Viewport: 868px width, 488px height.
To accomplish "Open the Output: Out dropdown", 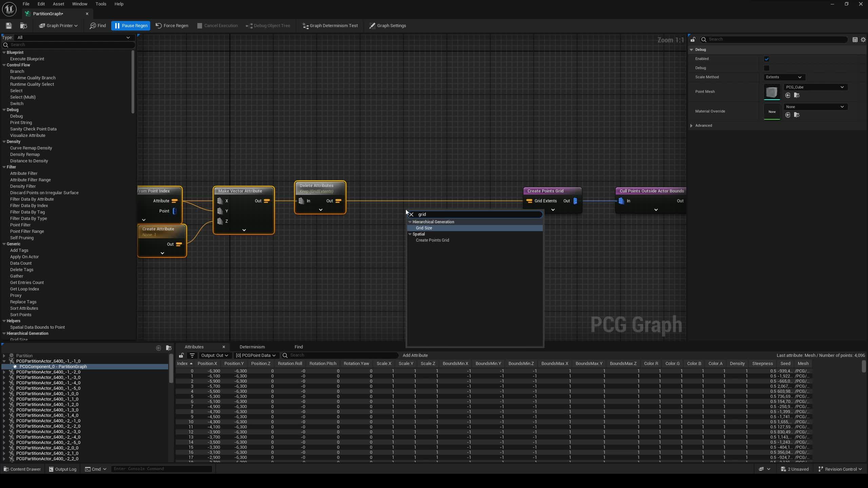I will click(x=214, y=355).
